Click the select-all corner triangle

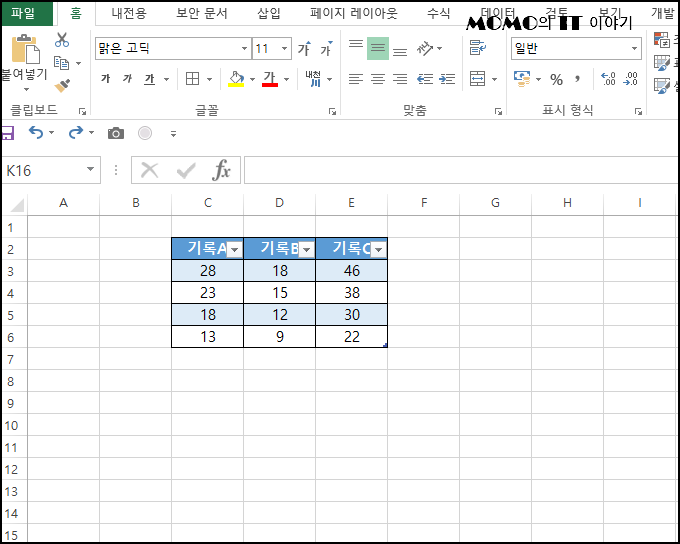click(x=16, y=204)
